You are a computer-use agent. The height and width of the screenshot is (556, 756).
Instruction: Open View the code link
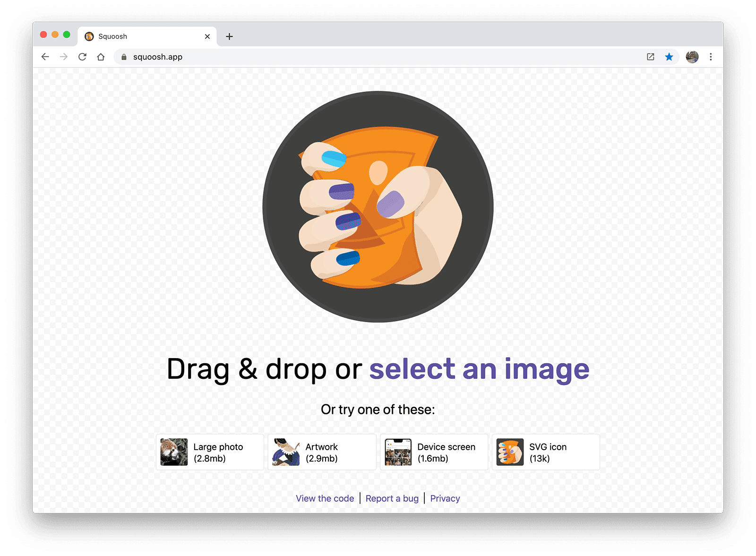(325, 498)
